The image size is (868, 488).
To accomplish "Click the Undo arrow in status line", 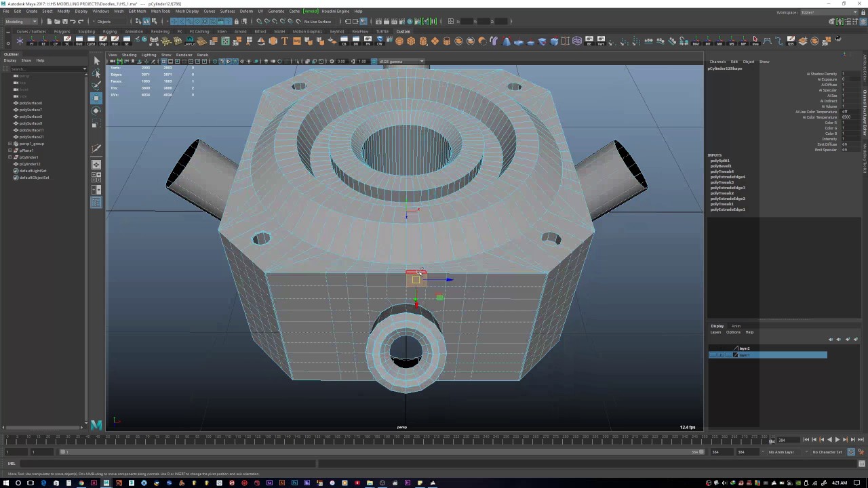I will [73, 22].
